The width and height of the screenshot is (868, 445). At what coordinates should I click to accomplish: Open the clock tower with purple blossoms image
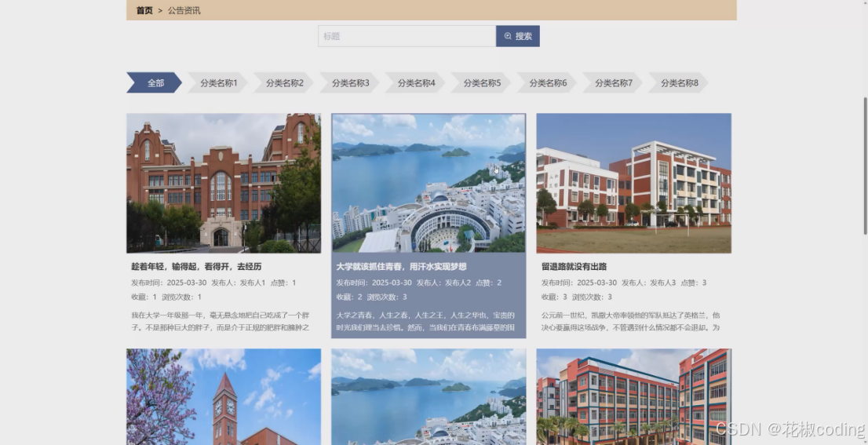pyautogui.click(x=224, y=397)
